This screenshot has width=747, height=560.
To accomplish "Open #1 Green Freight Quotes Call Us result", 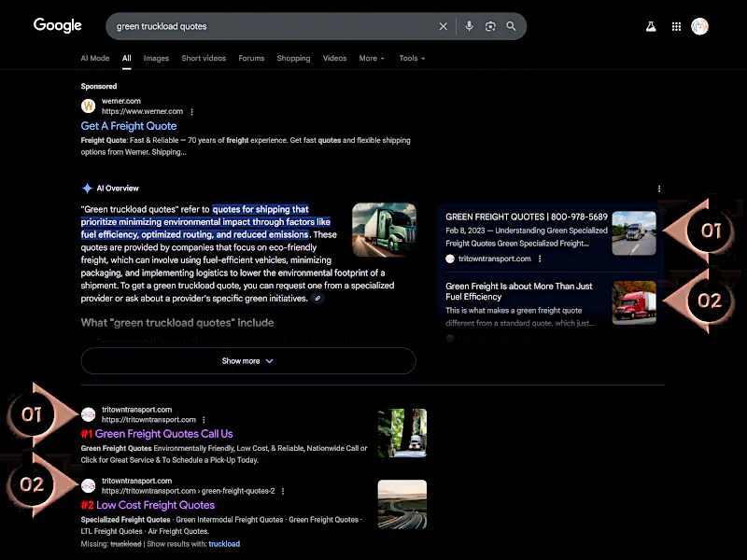I will tap(157, 434).
